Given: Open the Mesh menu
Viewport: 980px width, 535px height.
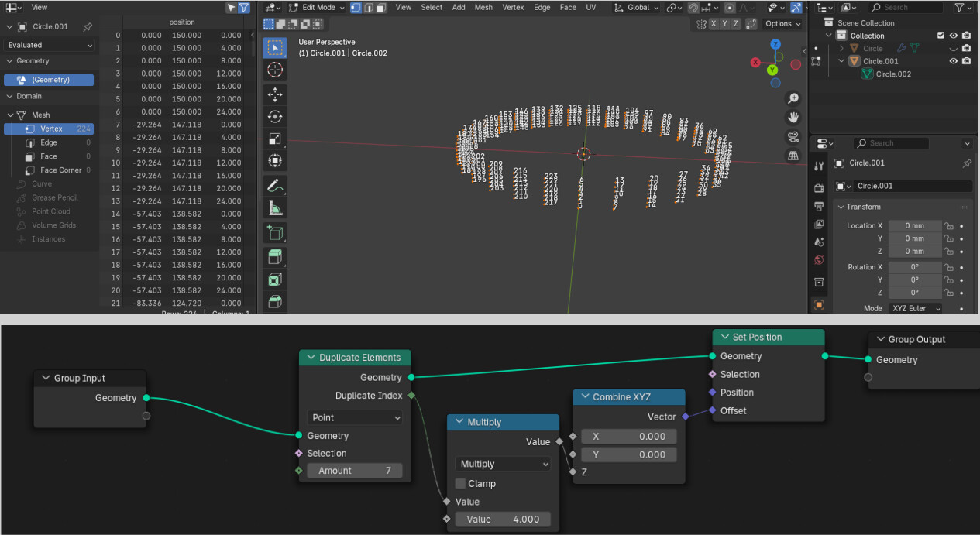Looking at the screenshot, I should click(483, 8).
